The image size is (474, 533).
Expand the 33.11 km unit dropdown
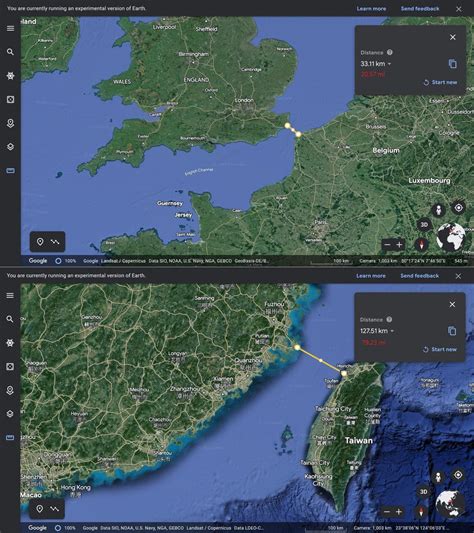[389, 64]
